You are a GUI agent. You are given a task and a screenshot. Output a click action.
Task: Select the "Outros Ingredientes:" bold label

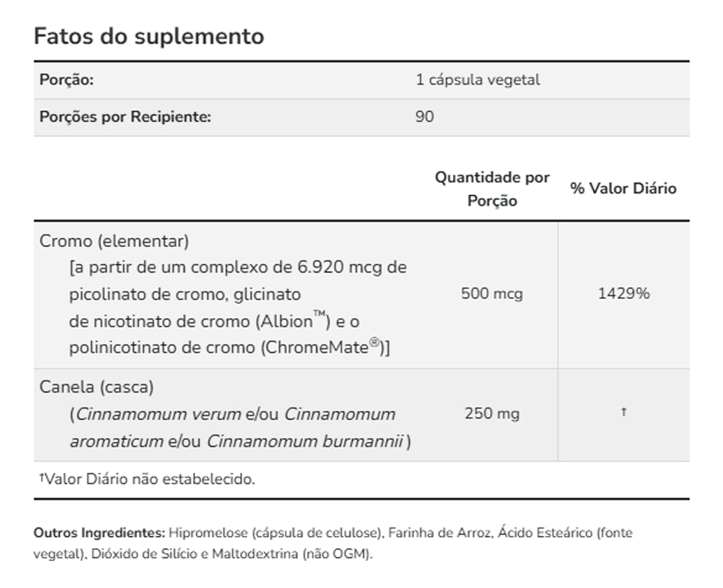pyautogui.click(x=99, y=532)
